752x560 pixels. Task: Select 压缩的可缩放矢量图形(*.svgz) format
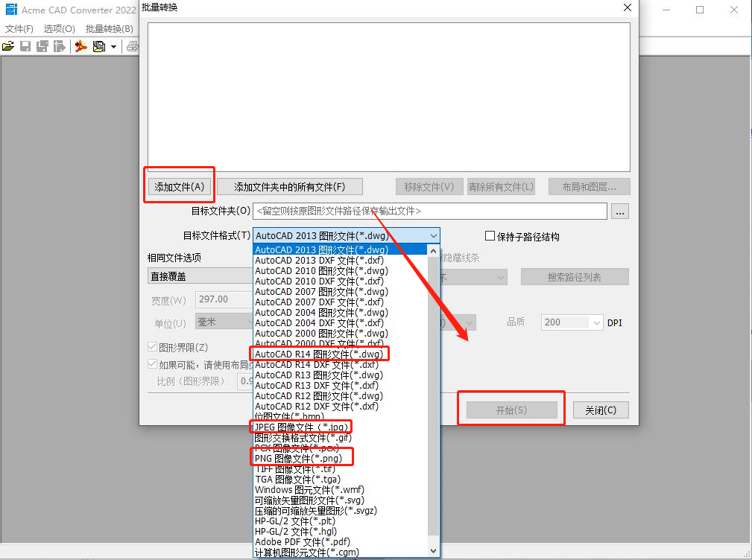click(340, 511)
